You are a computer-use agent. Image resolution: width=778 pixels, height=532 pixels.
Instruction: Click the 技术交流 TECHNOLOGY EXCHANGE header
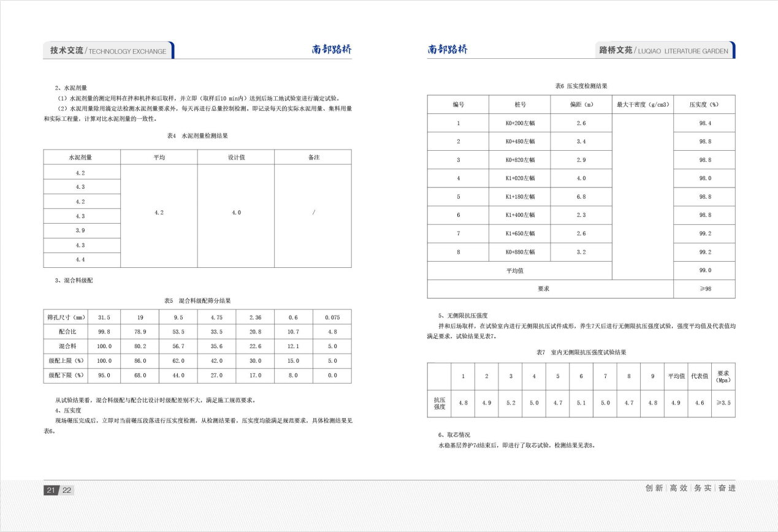pyautogui.click(x=109, y=50)
